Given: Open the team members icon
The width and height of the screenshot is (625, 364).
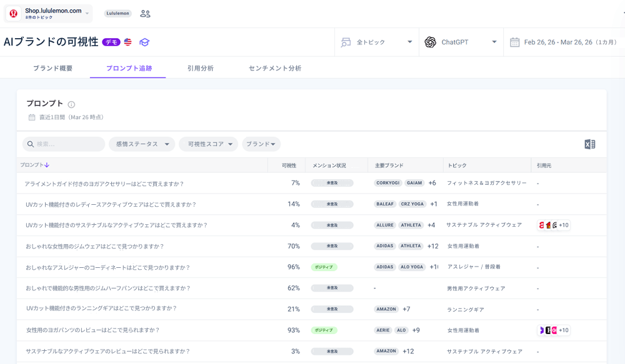Looking at the screenshot, I should pos(145,14).
